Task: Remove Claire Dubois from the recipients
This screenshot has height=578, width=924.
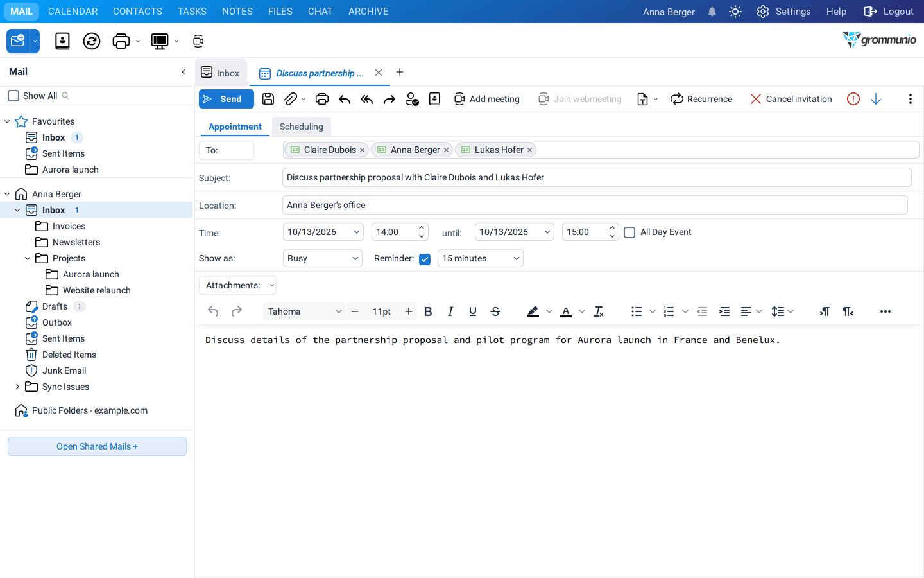Action: (x=362, y=150)
